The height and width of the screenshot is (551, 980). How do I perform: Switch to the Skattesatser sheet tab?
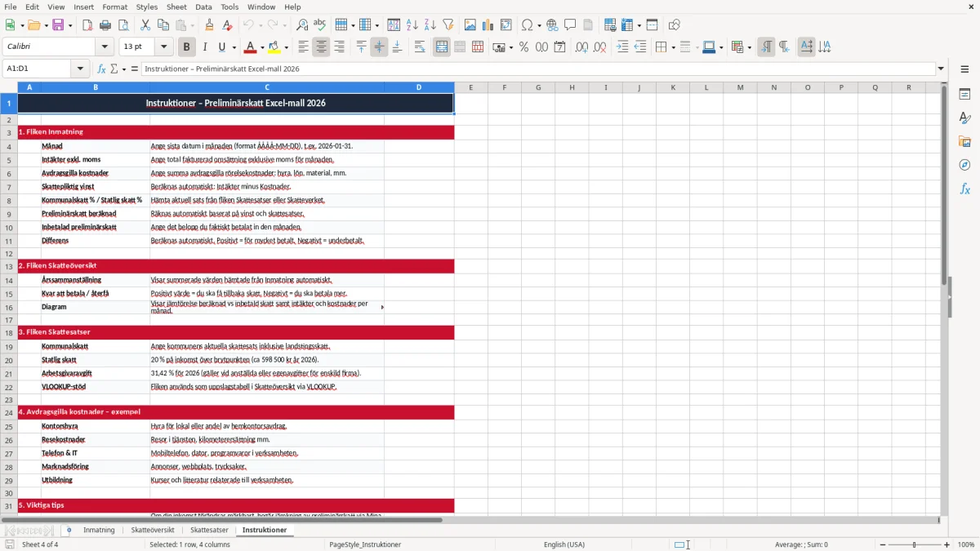pos(209,530)
